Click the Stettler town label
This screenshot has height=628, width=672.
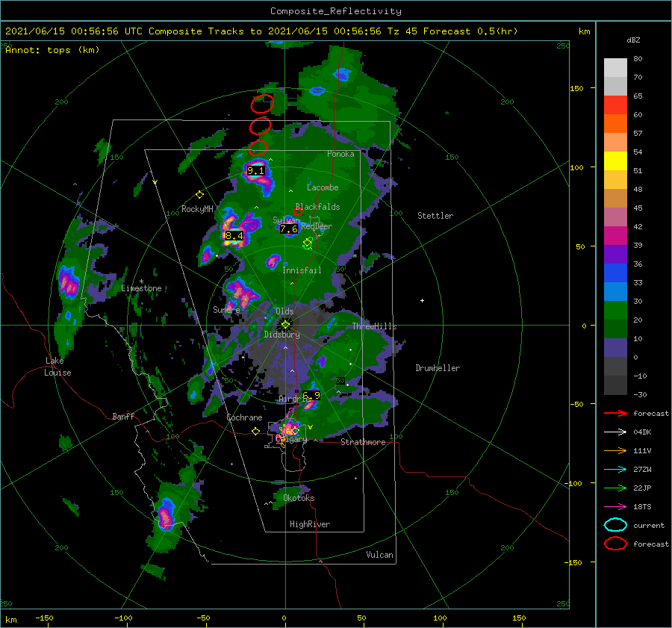(435, 216)
